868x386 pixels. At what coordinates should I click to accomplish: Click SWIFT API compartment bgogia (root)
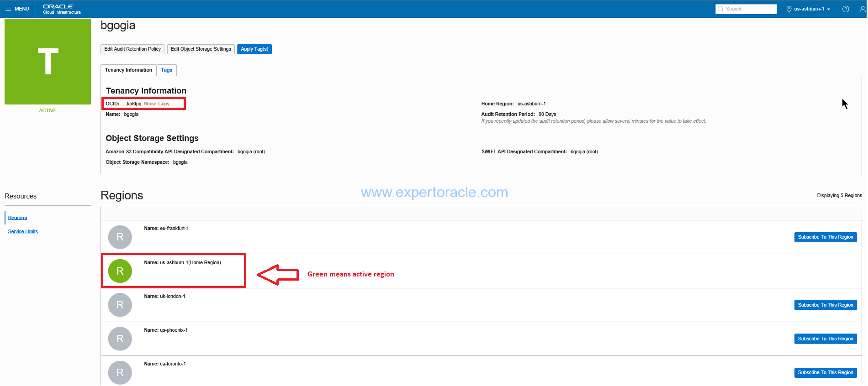tap(584, 151)
